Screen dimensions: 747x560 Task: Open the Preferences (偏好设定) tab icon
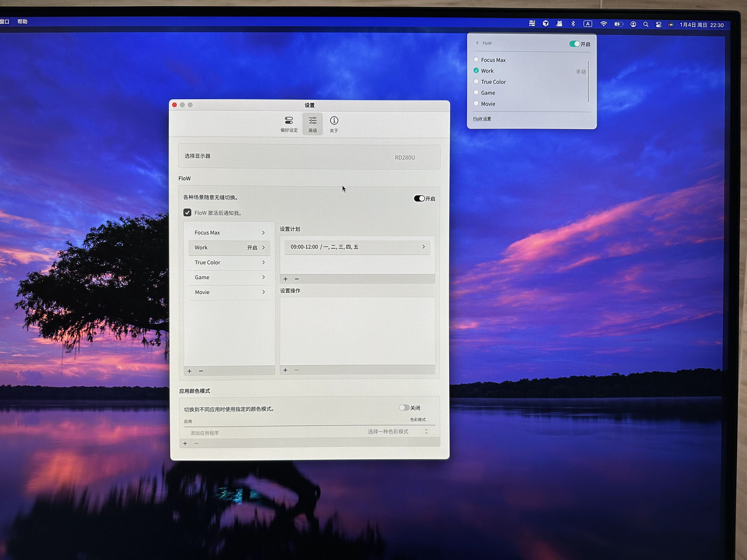click(x=289, y=121)
